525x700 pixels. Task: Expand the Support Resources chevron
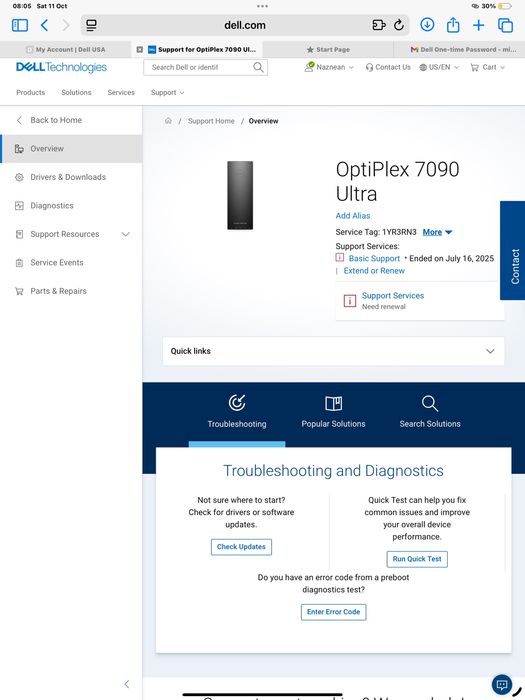pyautogui.click(x=125, y=234)
